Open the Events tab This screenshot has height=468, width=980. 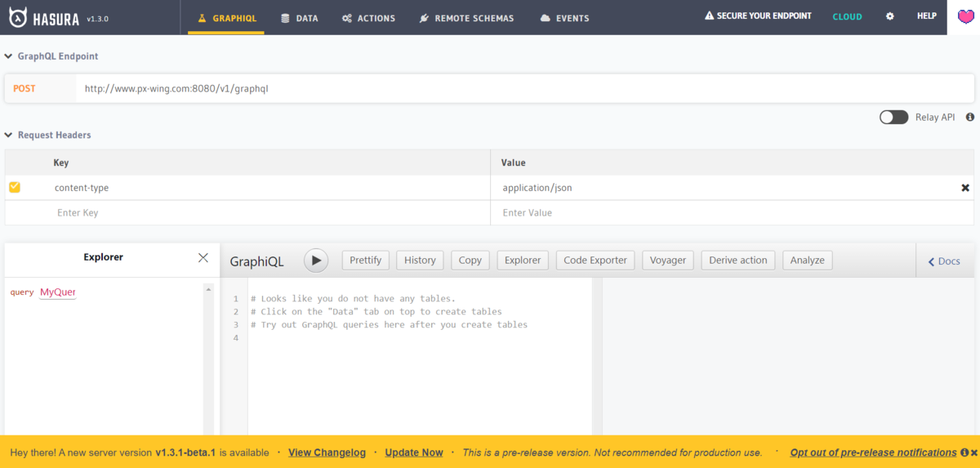[x=564, y=17]
